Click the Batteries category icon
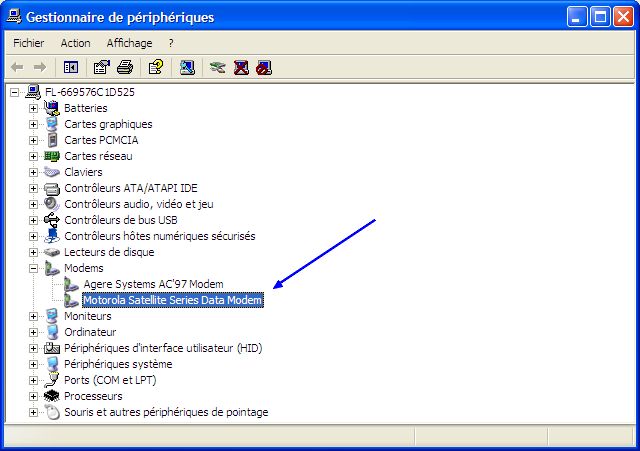 point(52,108)
